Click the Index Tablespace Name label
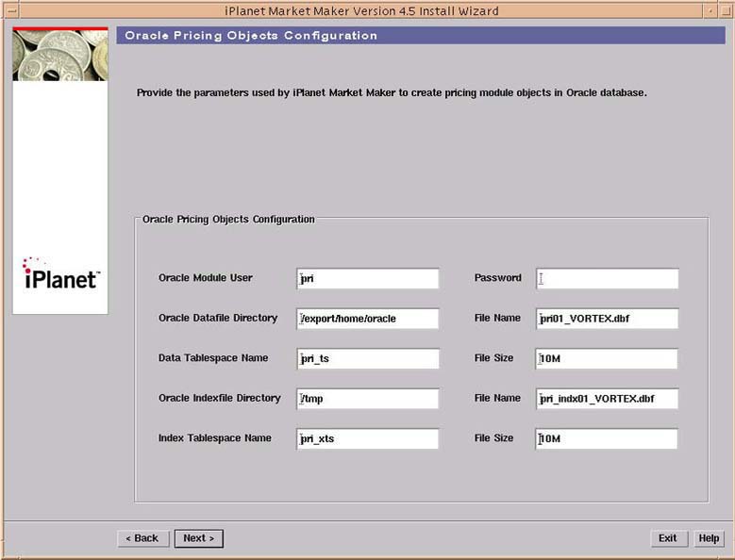Screen dimensions: 735x560 point(215,438)
